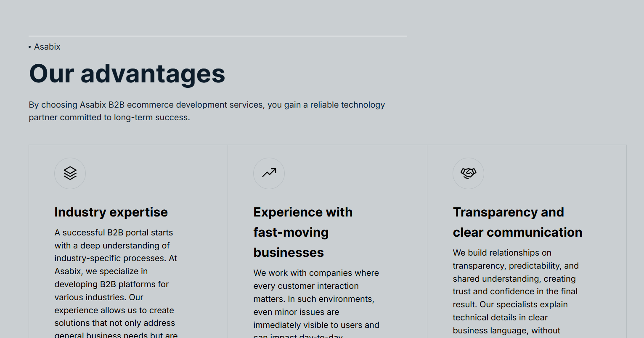
Task: Click the 'businesses' heading line
Action: pos(289,253)
